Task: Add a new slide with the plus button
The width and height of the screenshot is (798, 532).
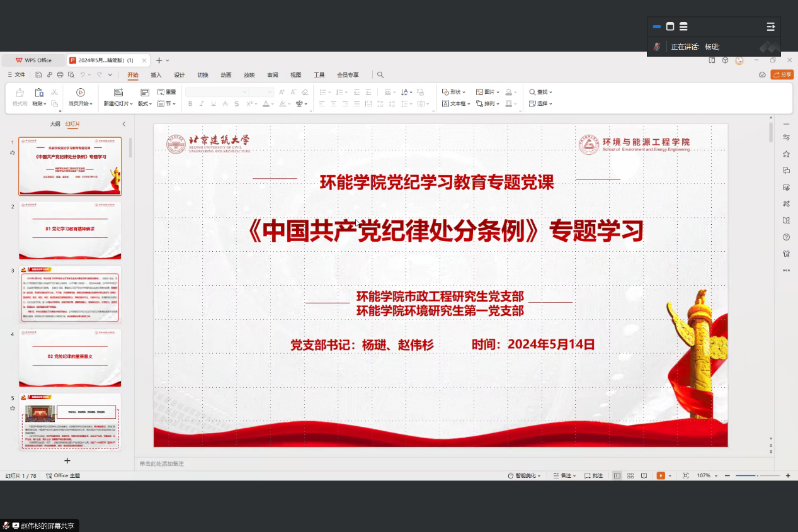Action: pyautogui.click(x=67, y=460)
